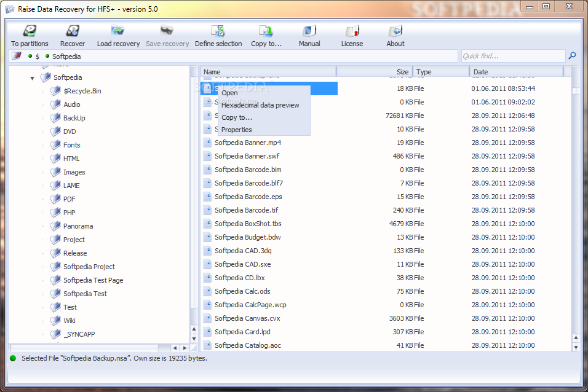Collapse the Softpedia tree node
Screen dimensions: 588x392
click(32, 78)
